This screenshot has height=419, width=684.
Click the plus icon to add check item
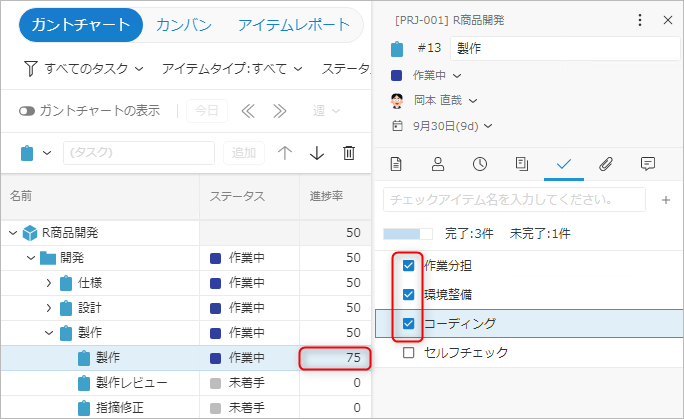[x=666, y=200]
